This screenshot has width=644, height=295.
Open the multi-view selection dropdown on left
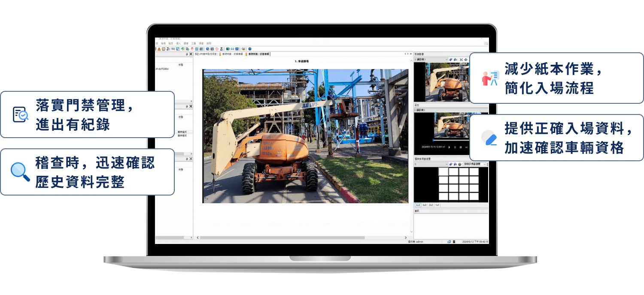[446, 164]
